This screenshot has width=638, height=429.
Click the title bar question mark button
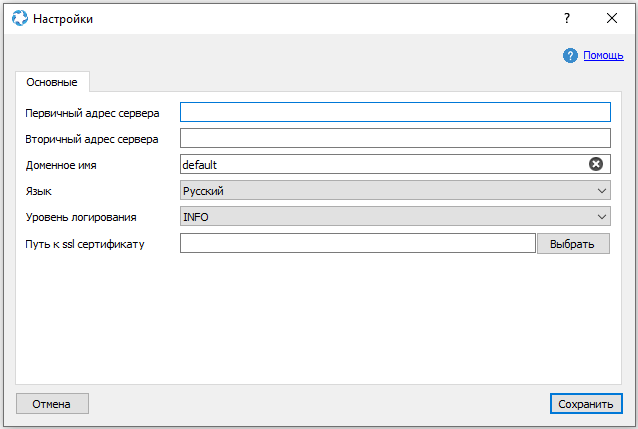point(566,18)
